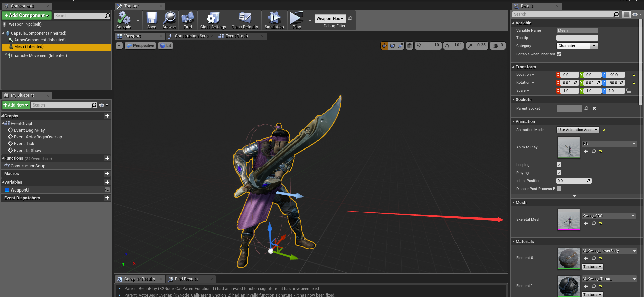The width and height of the screenshot is (644, 297).
Task: Click the Add New button
Action: (x=16, y=105)
